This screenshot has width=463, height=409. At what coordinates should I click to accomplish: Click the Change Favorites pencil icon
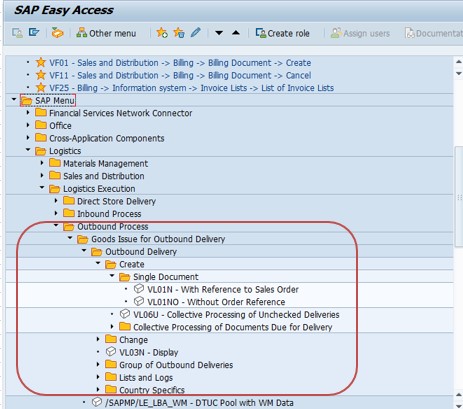click(x=196, y=33)
